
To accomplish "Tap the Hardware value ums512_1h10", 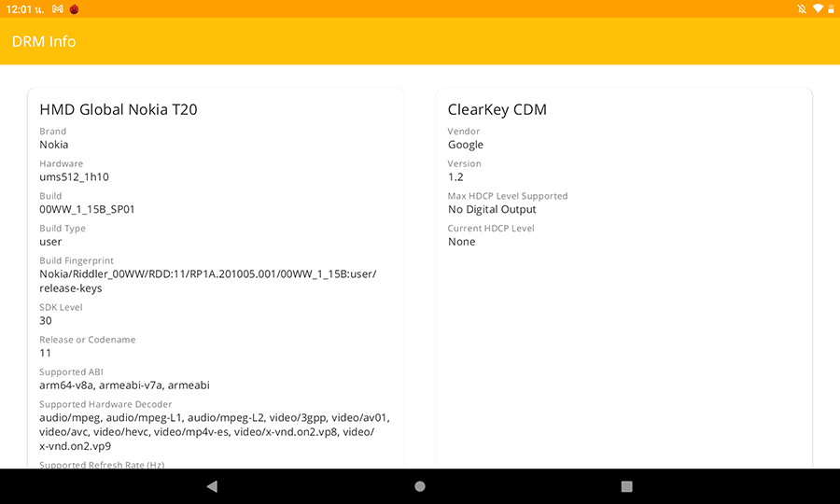I will click(x=75, y=176).
